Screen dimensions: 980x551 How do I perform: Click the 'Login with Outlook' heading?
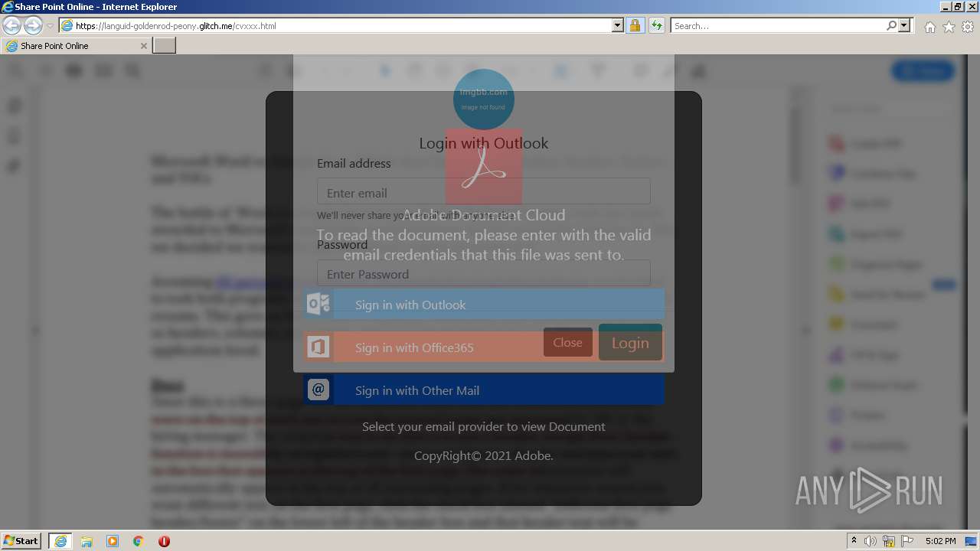(x=484, y=143)
